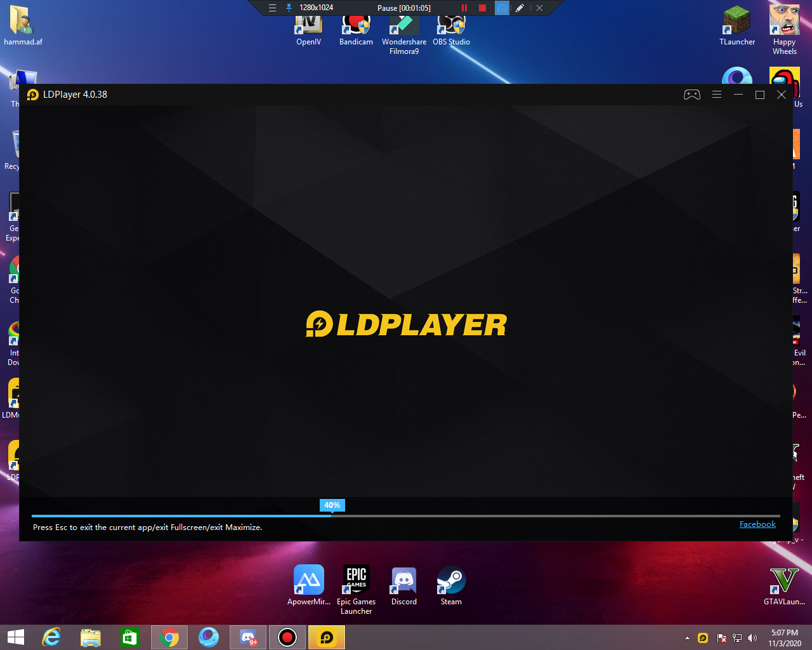Viewport: 812px width, 650px height.
Task: Launch ApowerMirror desktop shortcut
Action: (x=309, y=585)
